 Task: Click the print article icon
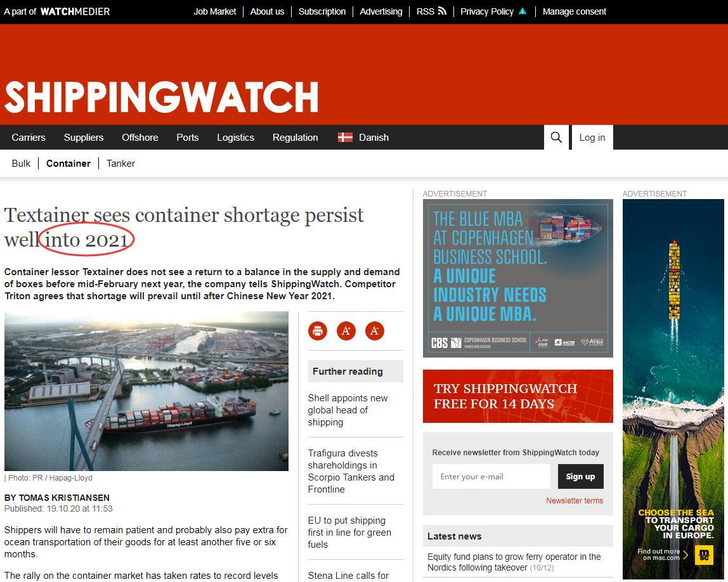[x=318, y=331]
